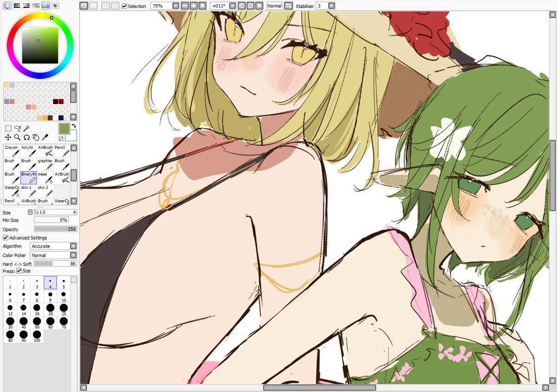Click the Opacity slider bar
This screenshot has width=557, height=392.
coord(55,229)
